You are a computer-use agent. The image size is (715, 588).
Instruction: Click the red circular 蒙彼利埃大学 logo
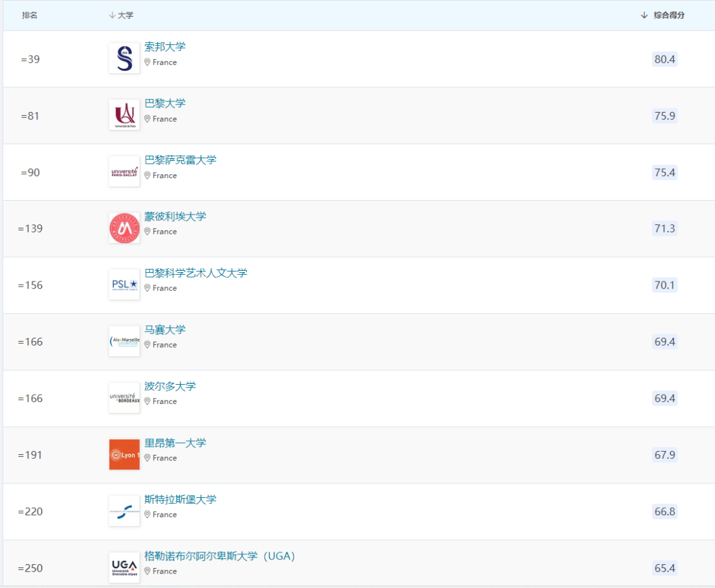124,227
